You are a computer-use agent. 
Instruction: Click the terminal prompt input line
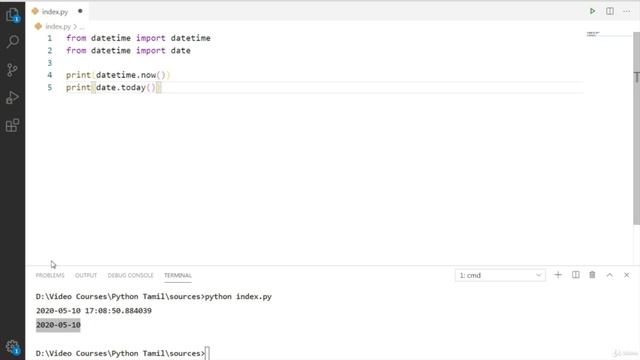point(122,353)
